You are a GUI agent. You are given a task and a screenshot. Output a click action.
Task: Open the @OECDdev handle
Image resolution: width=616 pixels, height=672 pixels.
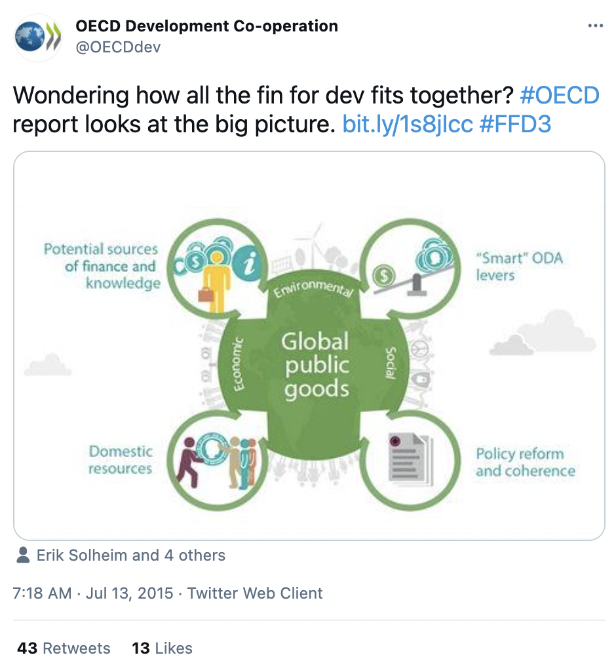(x=119, y=47)
